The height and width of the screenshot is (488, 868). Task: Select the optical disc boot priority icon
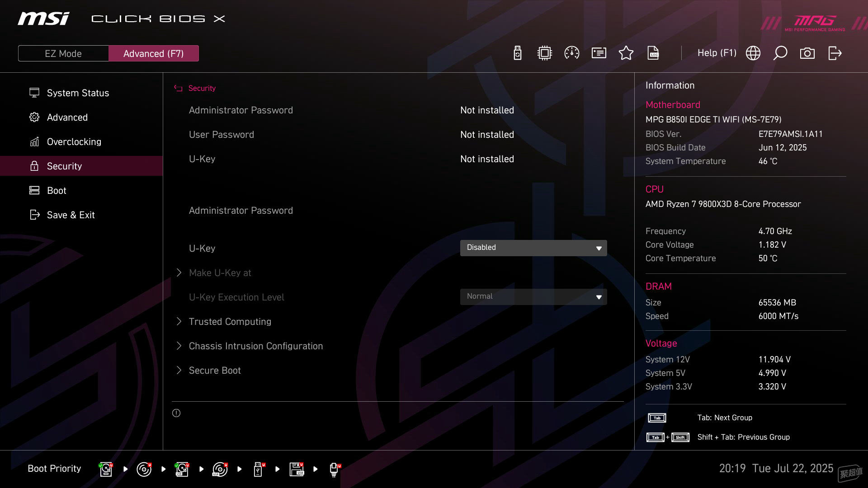click(144, 469)
